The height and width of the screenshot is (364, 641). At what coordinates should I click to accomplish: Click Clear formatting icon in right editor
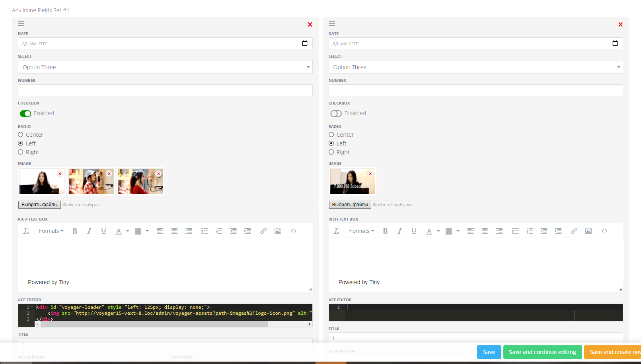point(337,231)
